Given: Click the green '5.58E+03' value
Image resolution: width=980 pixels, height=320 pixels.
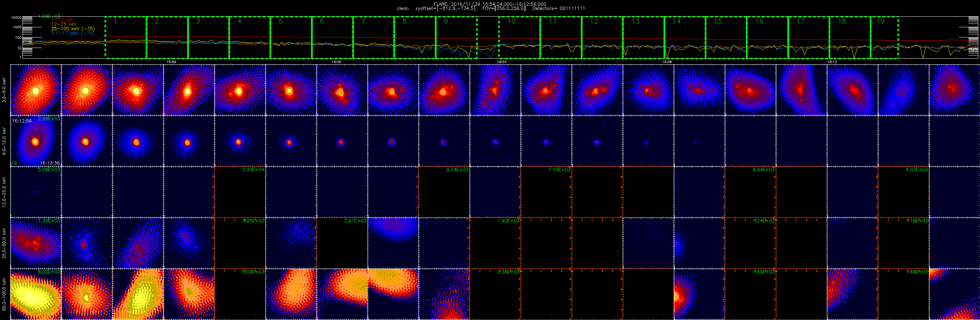Looking at the screenshot, I should click(x=49, y=170).
